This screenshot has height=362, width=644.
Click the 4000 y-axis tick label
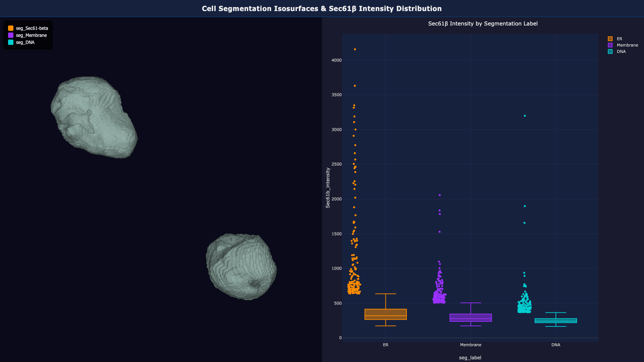point(336,60)
